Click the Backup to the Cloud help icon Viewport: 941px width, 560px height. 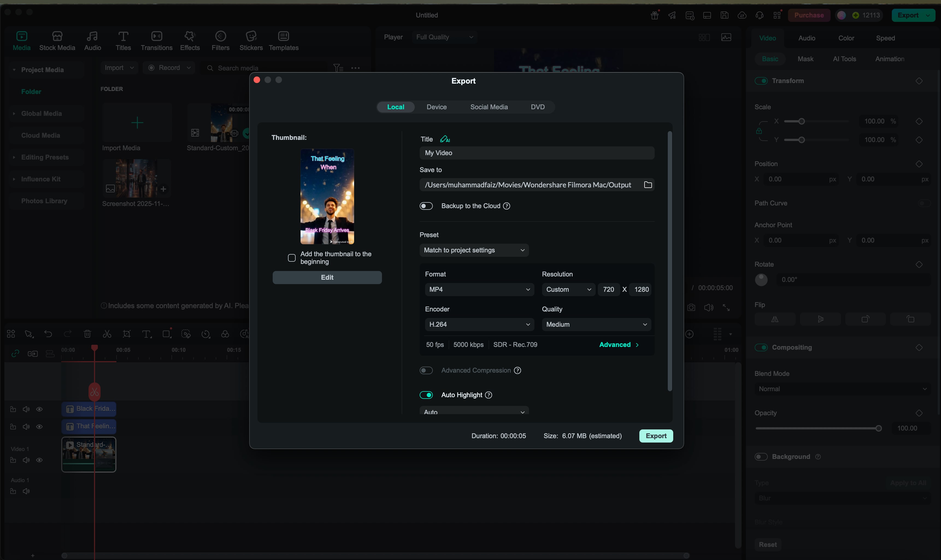pyautogui.click(x=507, y=206)
